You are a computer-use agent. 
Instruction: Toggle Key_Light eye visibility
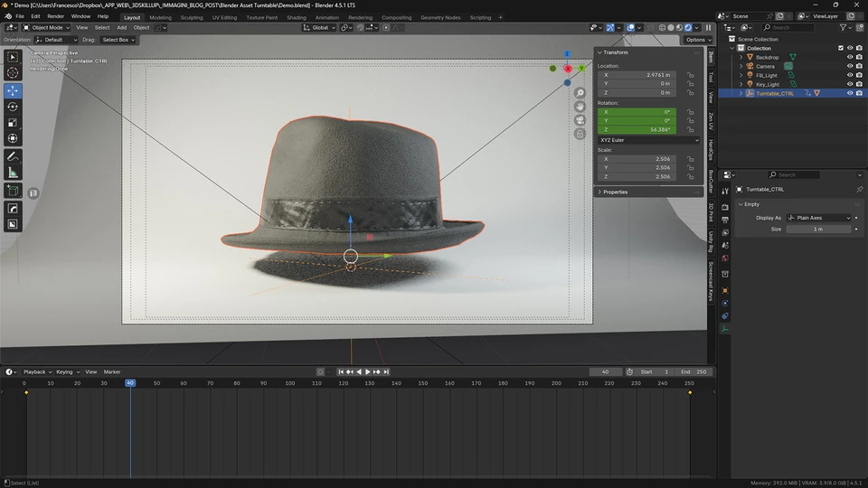pyautogui.click(x=850, y=84)
